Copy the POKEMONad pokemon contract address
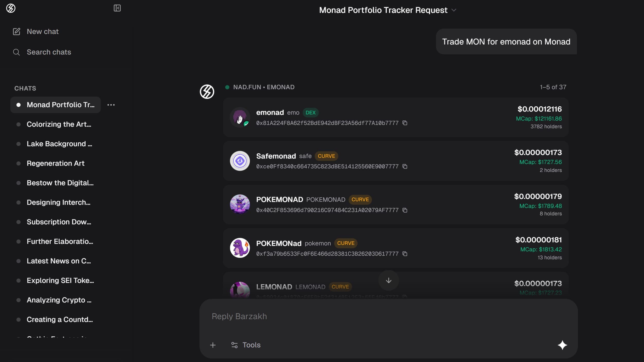The width and height of the screenshot is (644, 362). click(405, 254)
